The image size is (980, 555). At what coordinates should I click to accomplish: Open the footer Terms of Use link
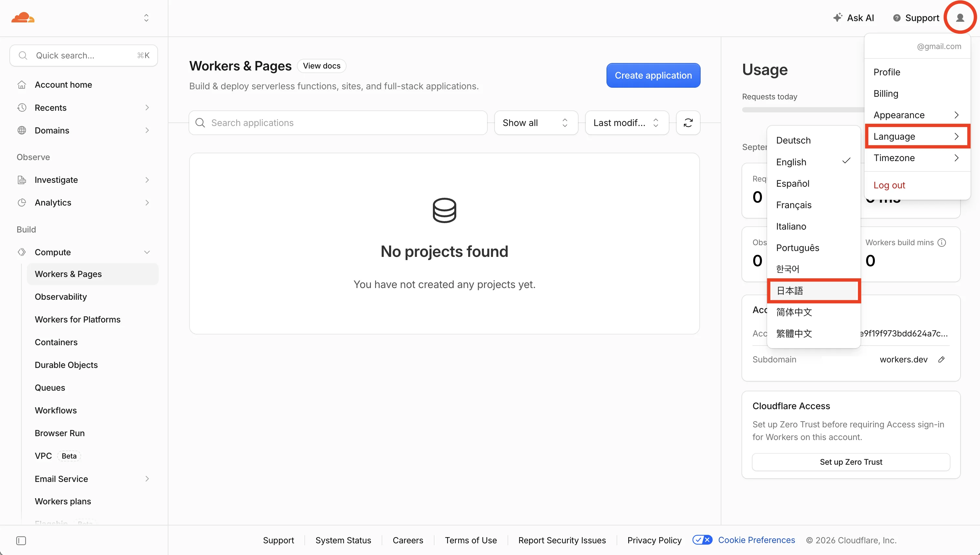click(471, 540)
